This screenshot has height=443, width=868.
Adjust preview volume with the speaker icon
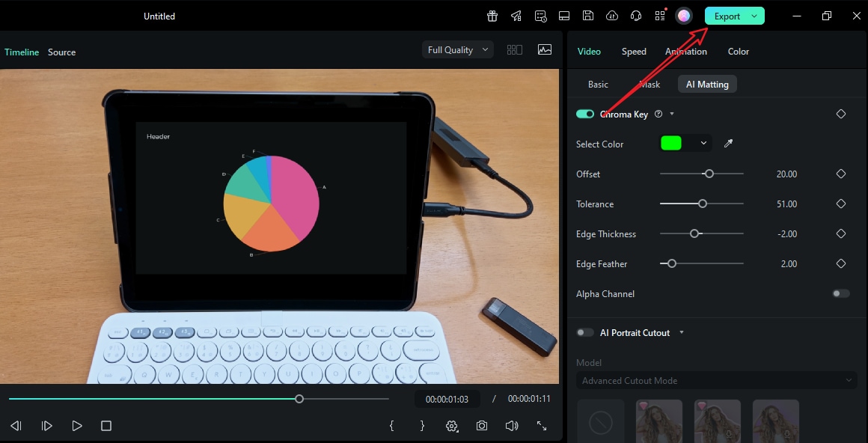pos(511,425)
